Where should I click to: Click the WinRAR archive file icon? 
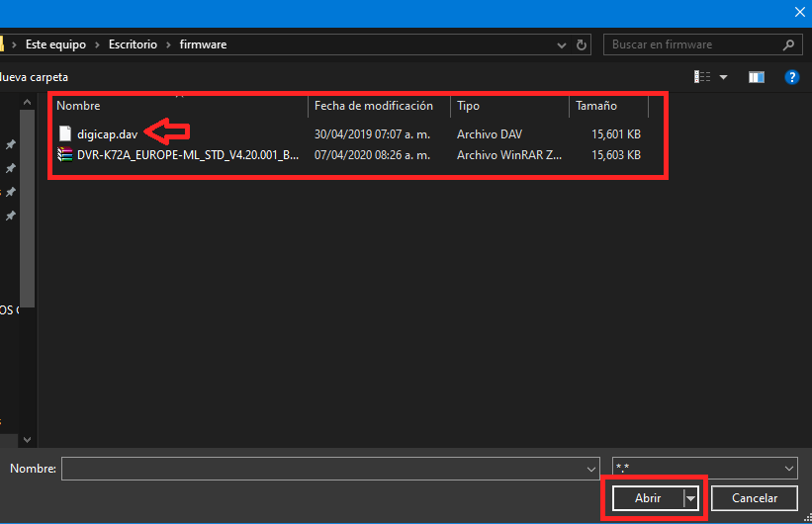point(64,155)
